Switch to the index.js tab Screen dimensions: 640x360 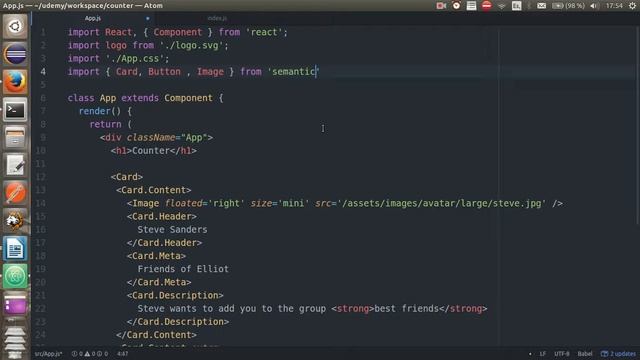pos(217,18)
